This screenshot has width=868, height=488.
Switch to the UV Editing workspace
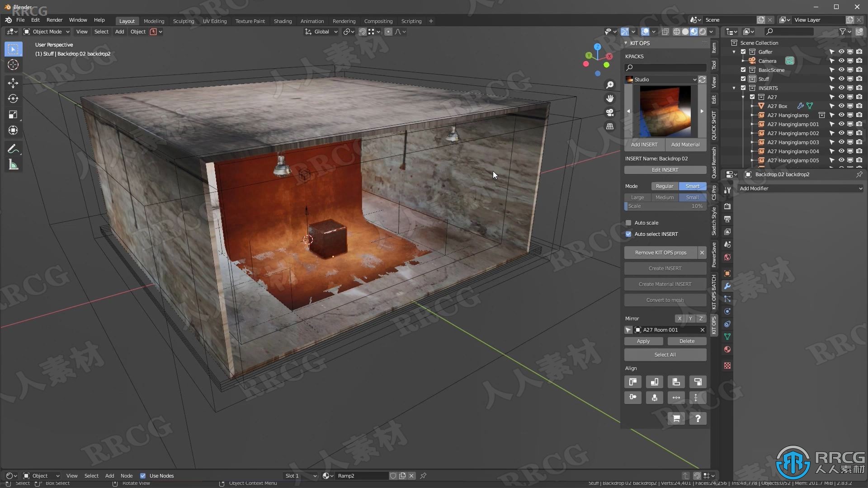[215, 21]
